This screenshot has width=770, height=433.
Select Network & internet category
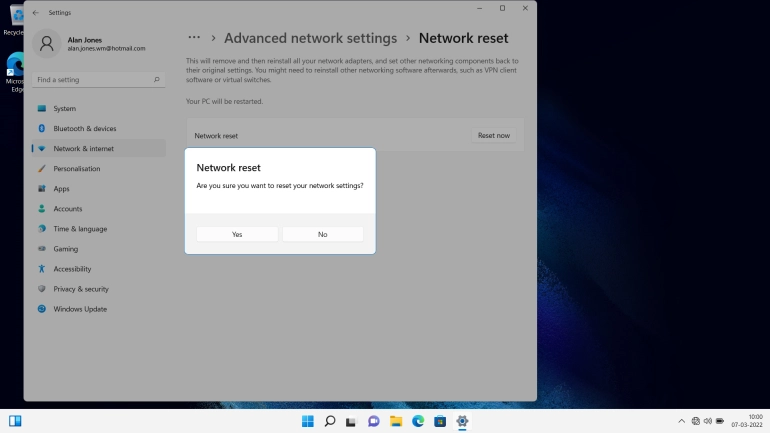pyautogui.click(x=98, y=148)
